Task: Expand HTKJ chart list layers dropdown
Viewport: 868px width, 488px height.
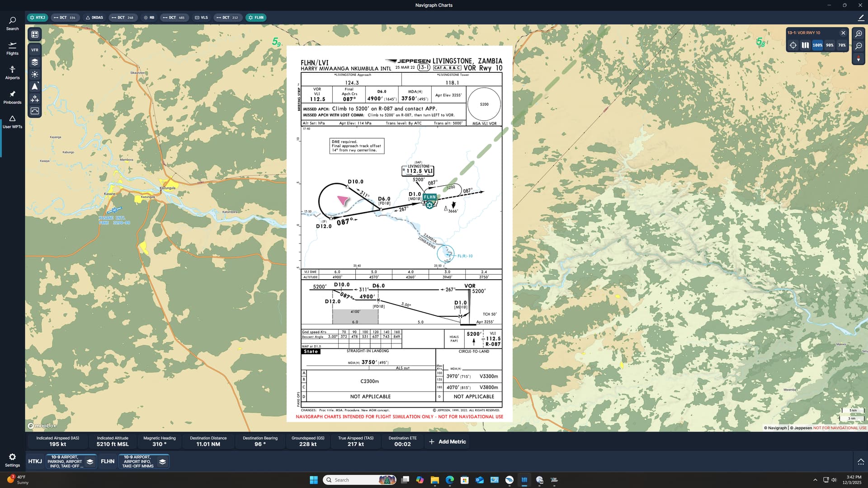Action: (90, 461)
